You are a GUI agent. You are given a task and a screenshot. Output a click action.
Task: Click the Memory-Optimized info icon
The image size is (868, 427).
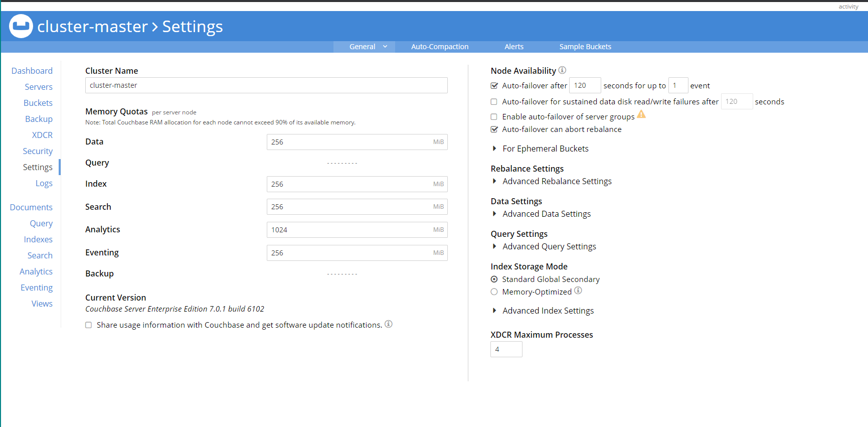[578, 291]
